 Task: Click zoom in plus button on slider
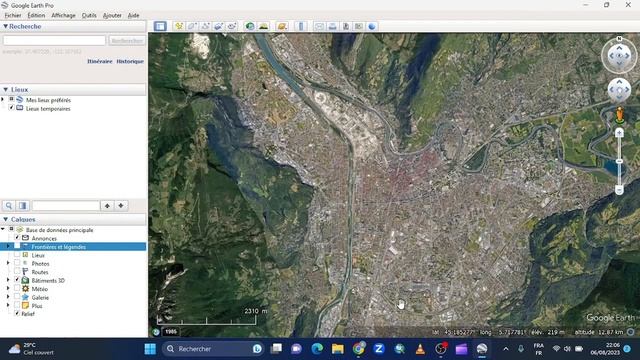pos(619,133)
